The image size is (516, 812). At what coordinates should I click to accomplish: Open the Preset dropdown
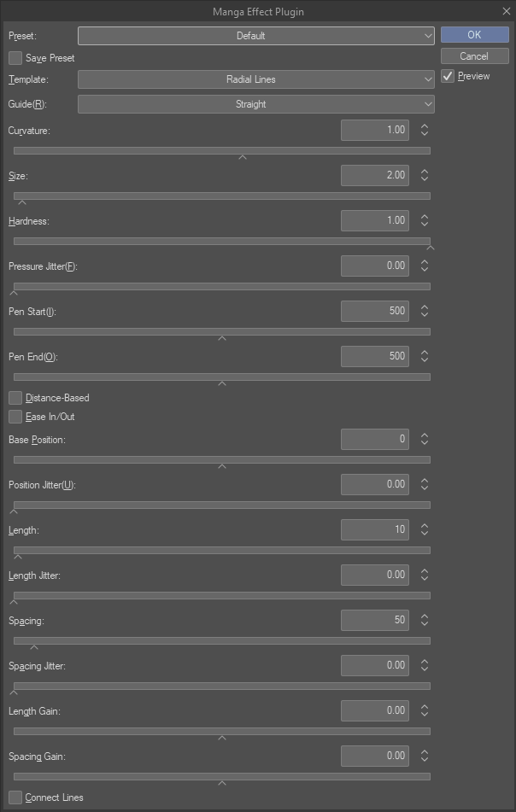click(x=255, y=36)
